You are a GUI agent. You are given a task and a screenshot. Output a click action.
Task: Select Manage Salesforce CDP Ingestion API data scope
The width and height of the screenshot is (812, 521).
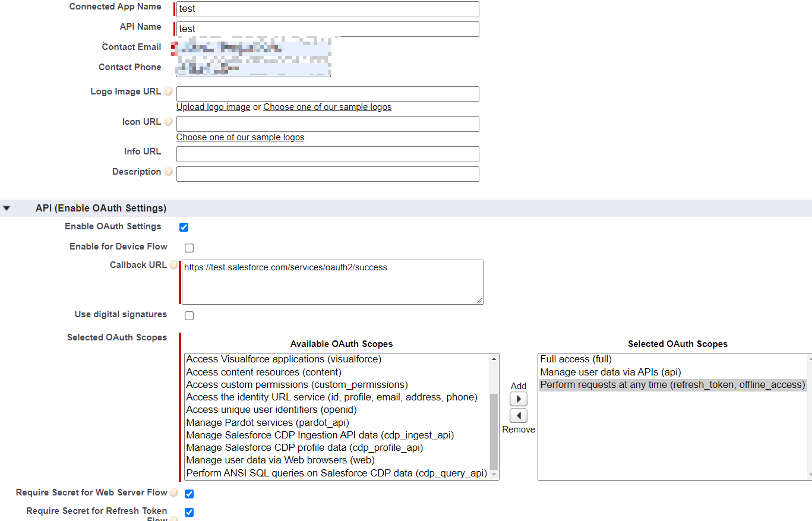point(337,435)
